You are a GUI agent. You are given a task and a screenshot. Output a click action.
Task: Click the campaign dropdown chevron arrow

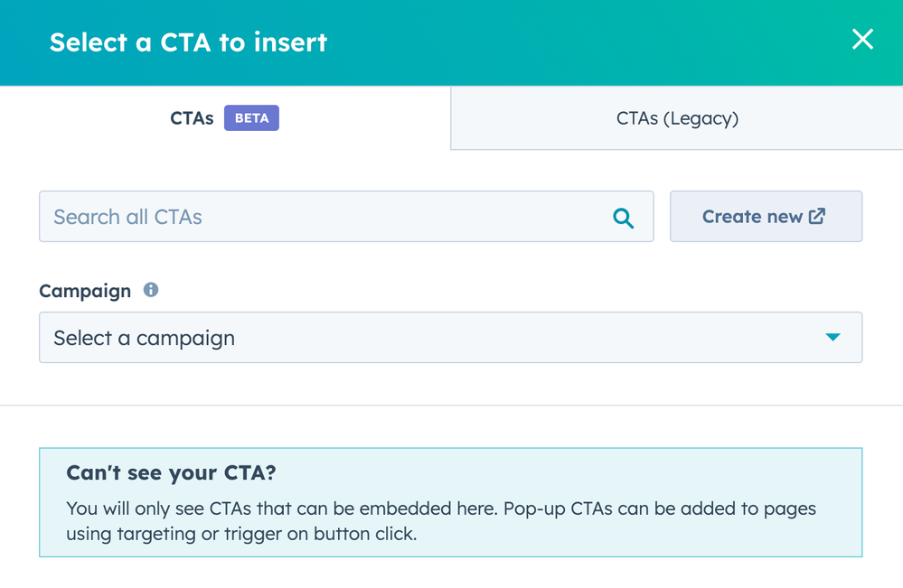point(832,337)
